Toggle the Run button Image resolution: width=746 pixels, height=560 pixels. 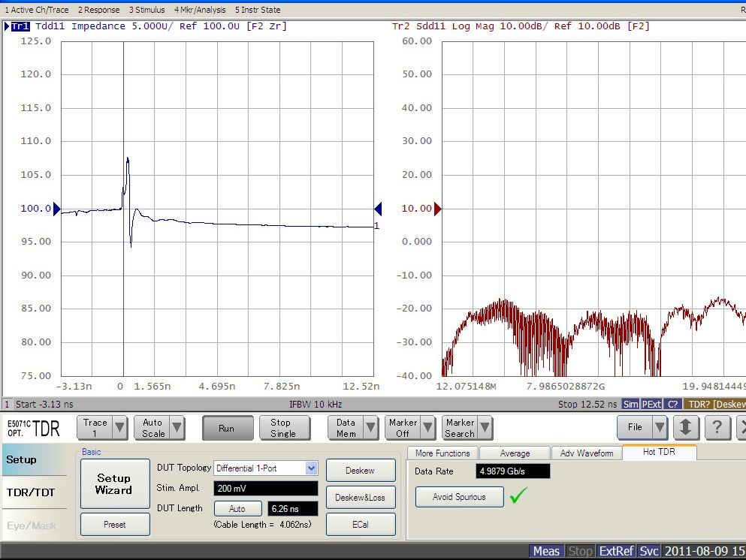coord(226,428)
